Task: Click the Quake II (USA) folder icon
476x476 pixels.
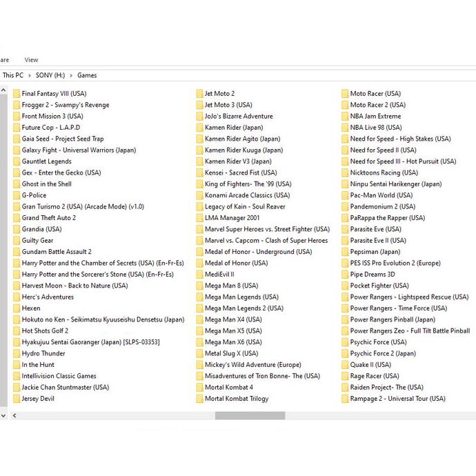Action: (x=345, y=365)
